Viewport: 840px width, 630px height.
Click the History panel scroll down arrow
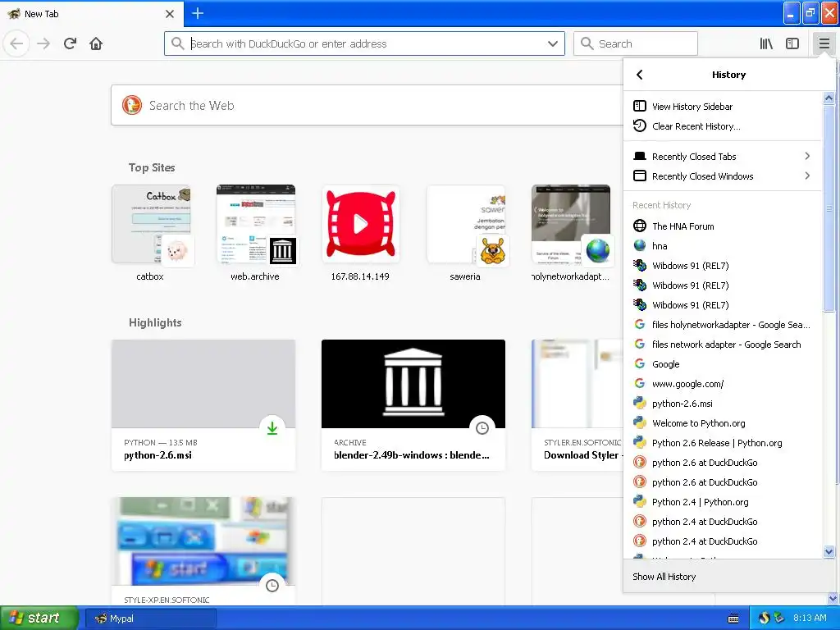[x=829, y=552]
